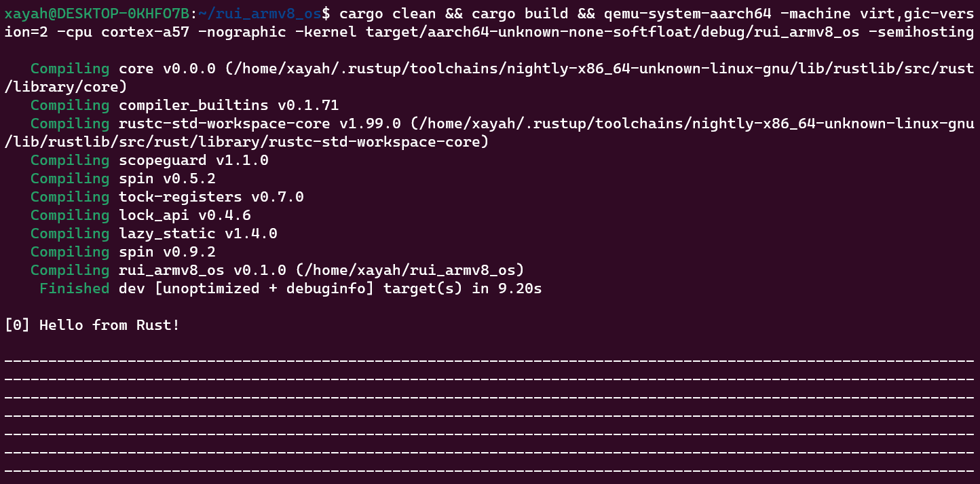Click the 'spin v0.5.2' line
This screenshot has height=484, width=980.
pyautogui.click(x=167, y=179)
